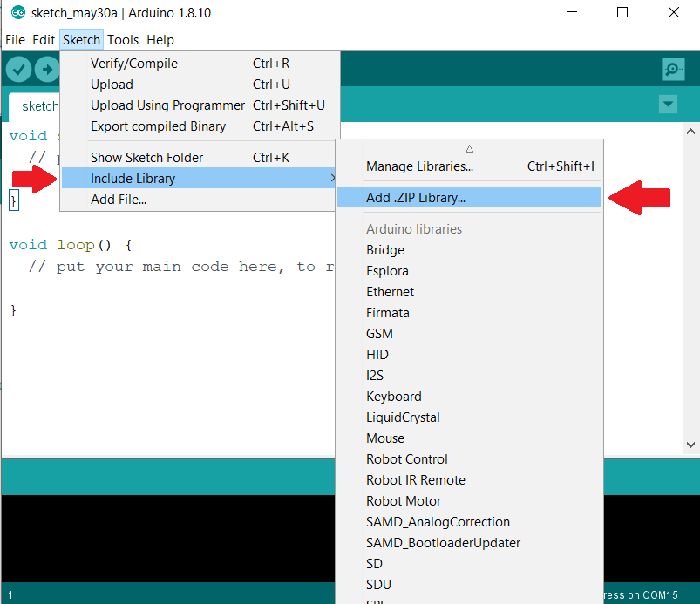Image resolution: width=700 pixels, height=604 pixels.
Task: Click editor scrollbar down arrow
Action: [x=690, y=445]
